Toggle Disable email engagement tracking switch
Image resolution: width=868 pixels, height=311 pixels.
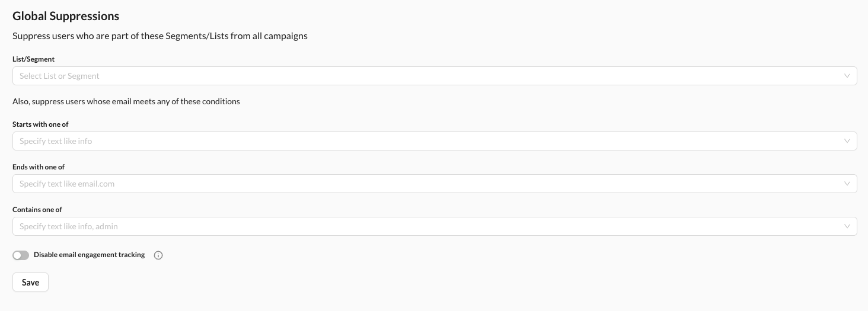point(21,255)
